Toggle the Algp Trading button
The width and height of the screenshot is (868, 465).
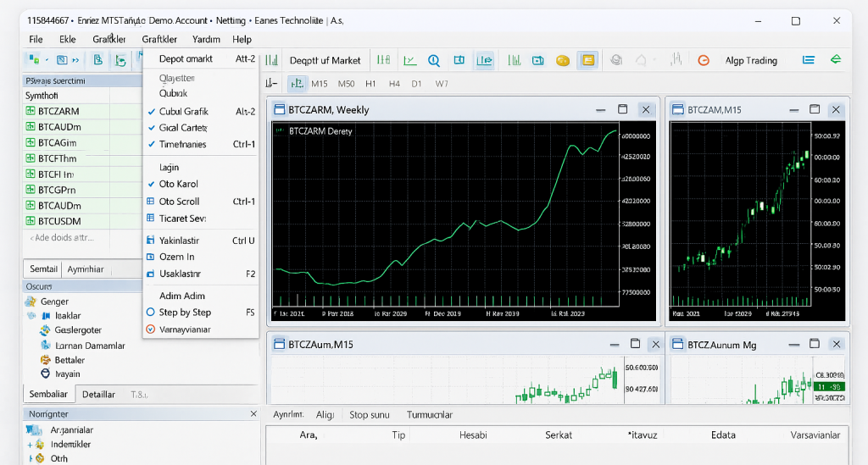point(751,60)
